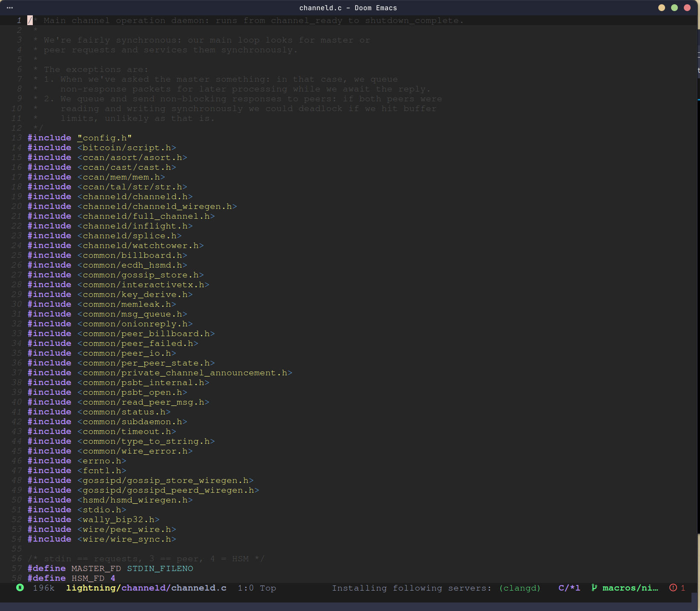Click the STDIN_FILENO macro value
This screenshot has width=700, height=611.
(160, 568)
